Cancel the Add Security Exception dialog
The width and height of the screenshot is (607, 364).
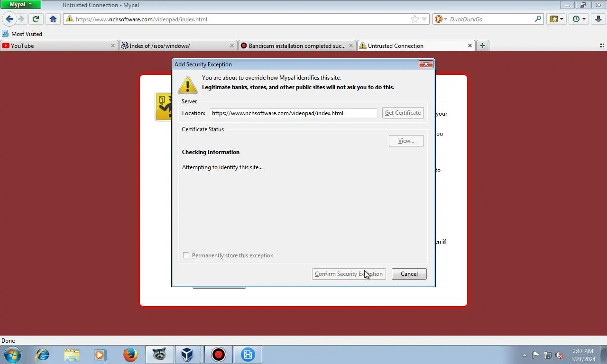(x=409, y=274)
